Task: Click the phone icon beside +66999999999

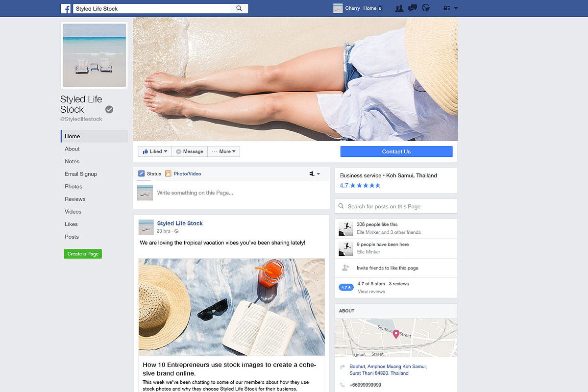Action: click(x=342, y=385)
